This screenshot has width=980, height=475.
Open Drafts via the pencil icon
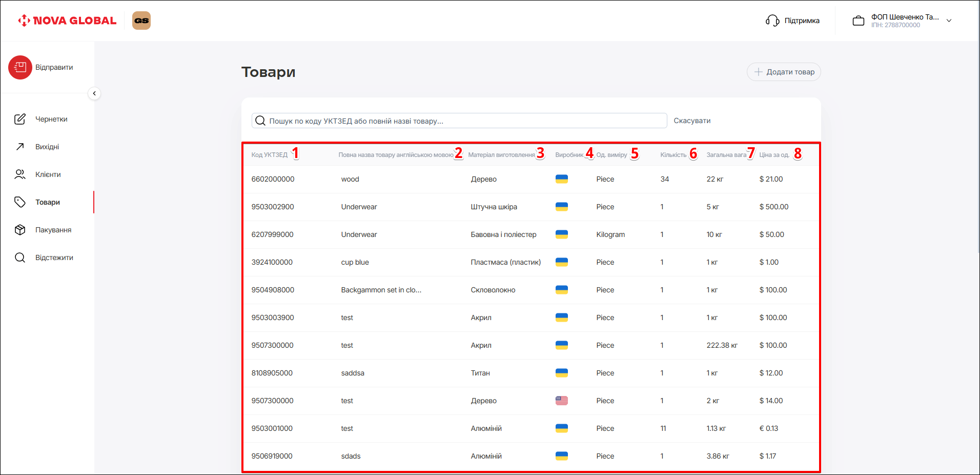(x=20, y=119)
